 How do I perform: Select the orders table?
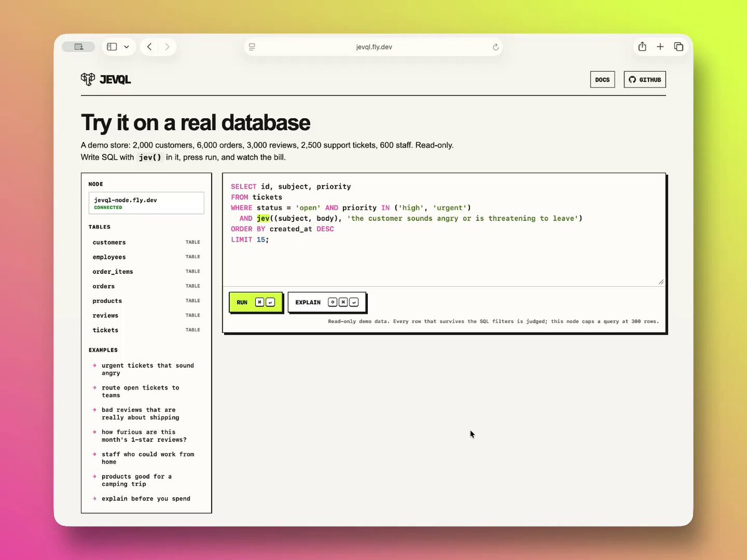point(146,286)
